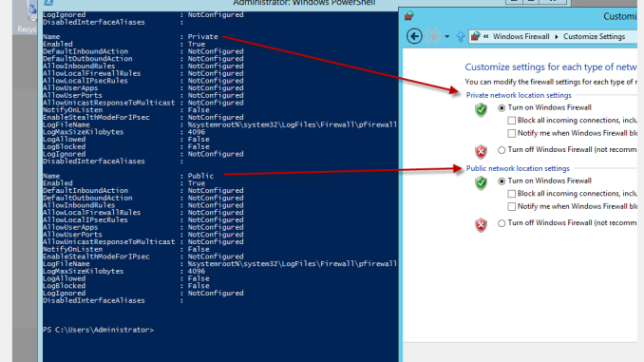Click the red shield icon under Private settings
Image resolution: width=644 pixels, height=362 pixels.
point(481,152)
